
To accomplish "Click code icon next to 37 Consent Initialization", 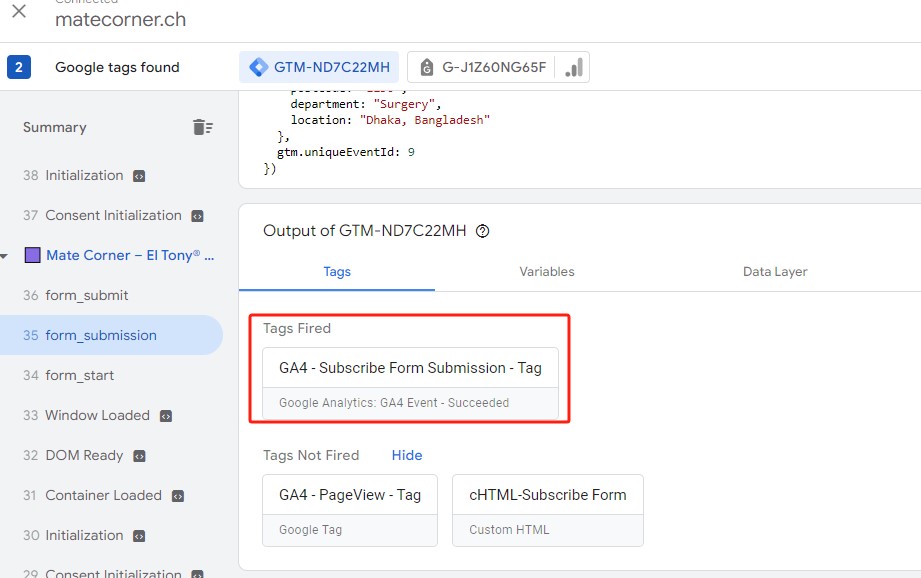I will coord(197,216).
